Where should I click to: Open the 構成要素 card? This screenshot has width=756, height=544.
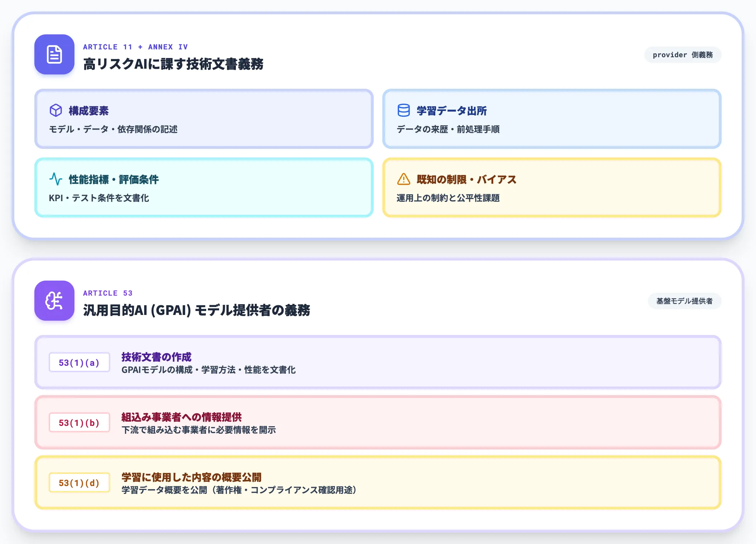click(x=204, y=119)
